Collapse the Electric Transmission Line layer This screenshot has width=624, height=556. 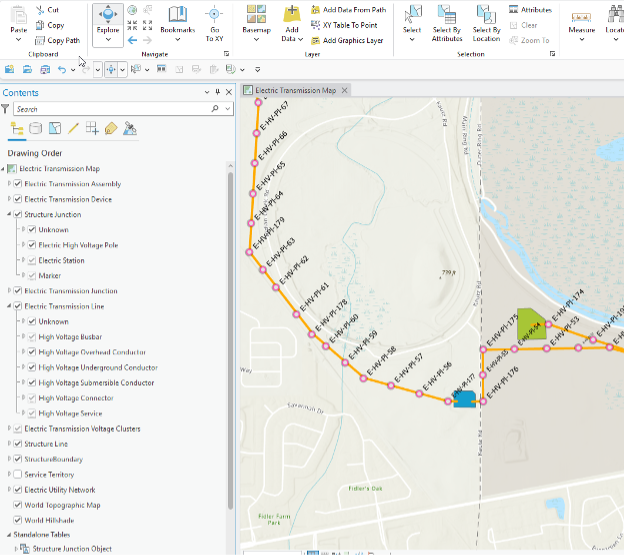(9, 306)
